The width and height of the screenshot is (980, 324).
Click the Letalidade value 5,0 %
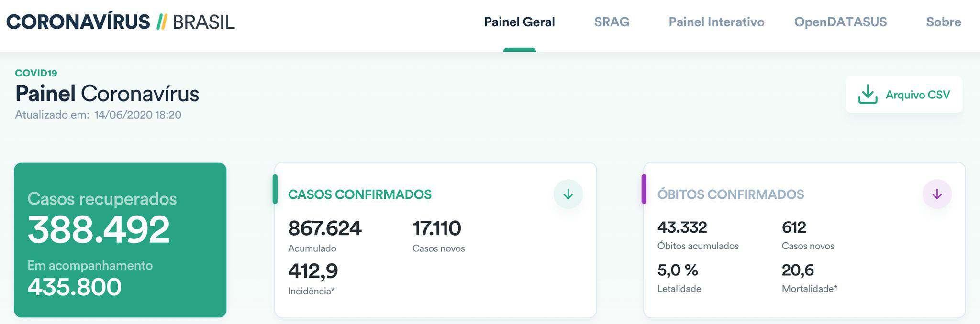point(678,270)
